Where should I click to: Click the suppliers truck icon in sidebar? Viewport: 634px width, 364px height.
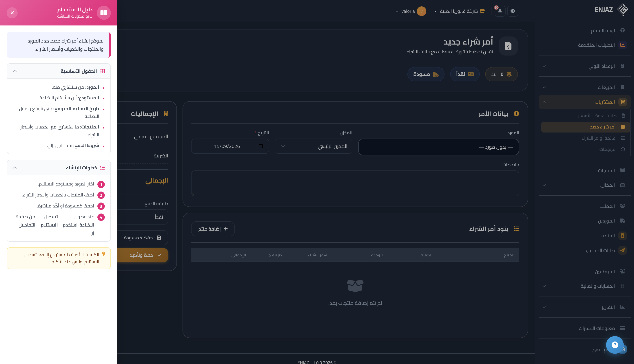622,221
